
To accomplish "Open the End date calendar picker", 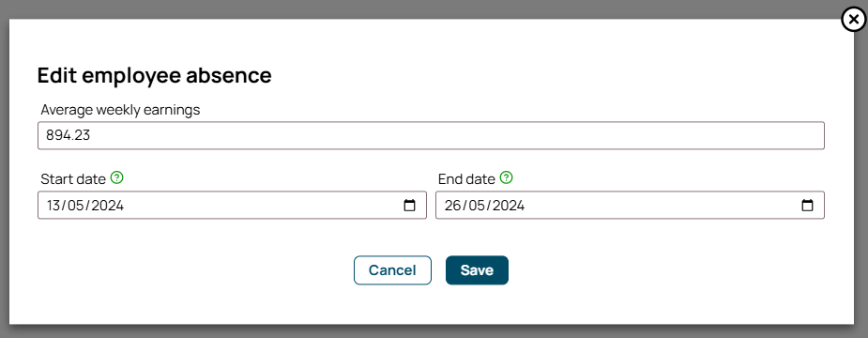I will (x=808, y=206).
